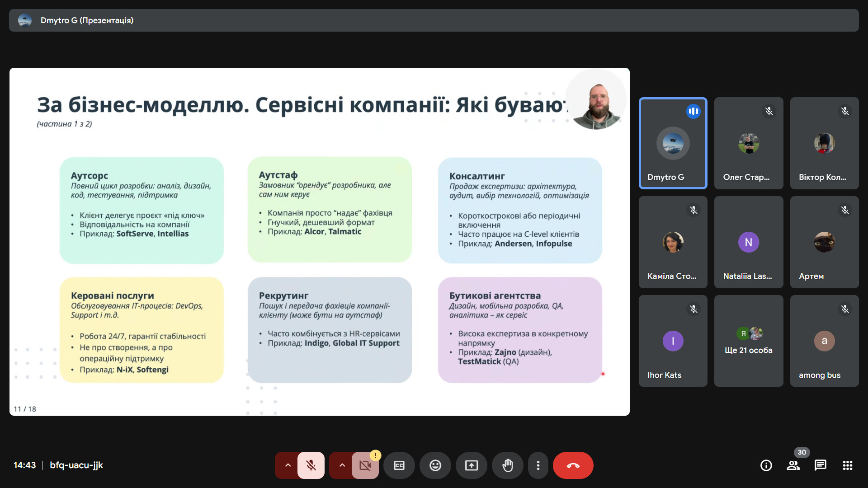868x488 pixels.
Task: Click muted mic icon on Артем tile
Action: [845, 210]
